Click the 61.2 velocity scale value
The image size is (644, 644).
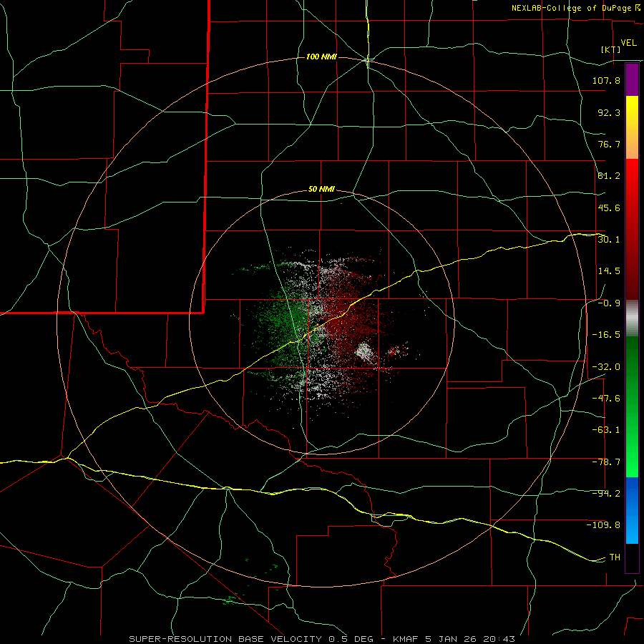609,176
